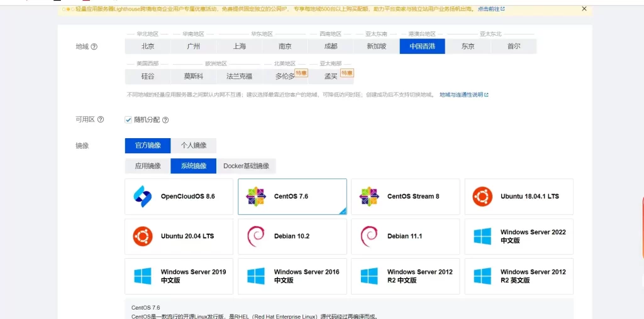Click the help icon next to 可用区
The height and width of the screenshot is (319, 644).
click(x=100, y=120)
